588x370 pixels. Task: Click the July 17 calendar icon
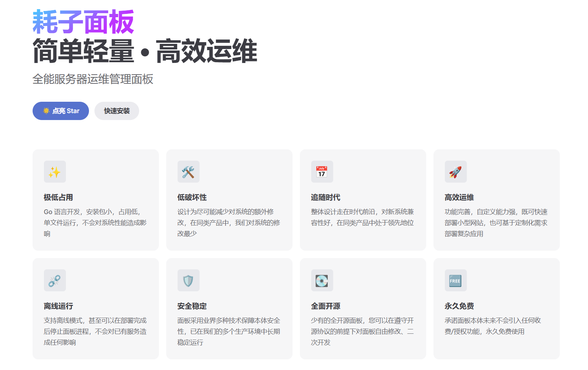point(322,172)
